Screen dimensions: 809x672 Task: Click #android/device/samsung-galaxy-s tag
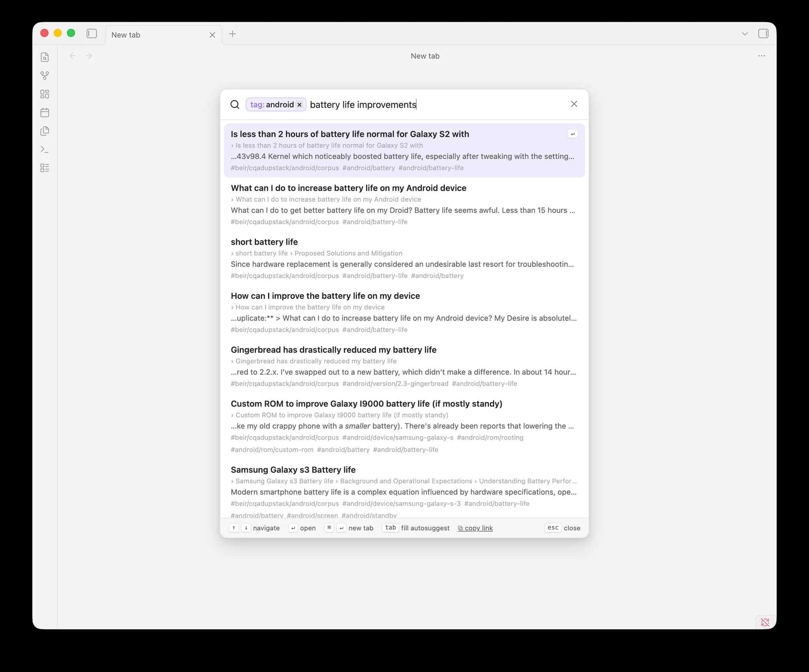pos(398,437)
